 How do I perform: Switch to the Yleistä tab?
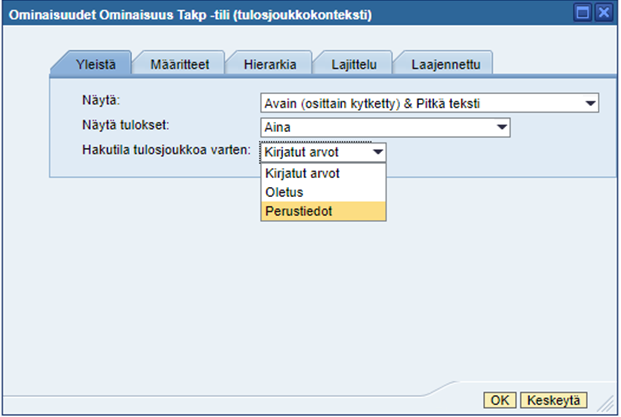[91, 64]
